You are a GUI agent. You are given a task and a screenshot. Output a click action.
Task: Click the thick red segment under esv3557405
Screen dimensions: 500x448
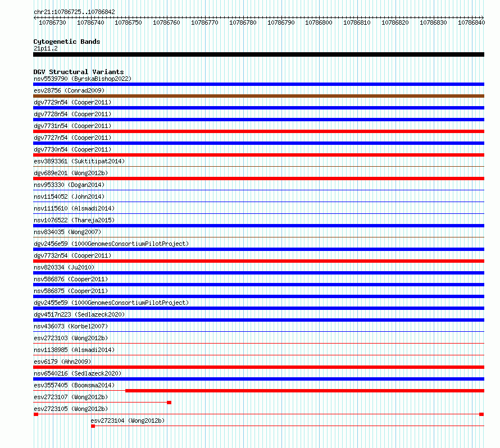[x=305, y=391]
